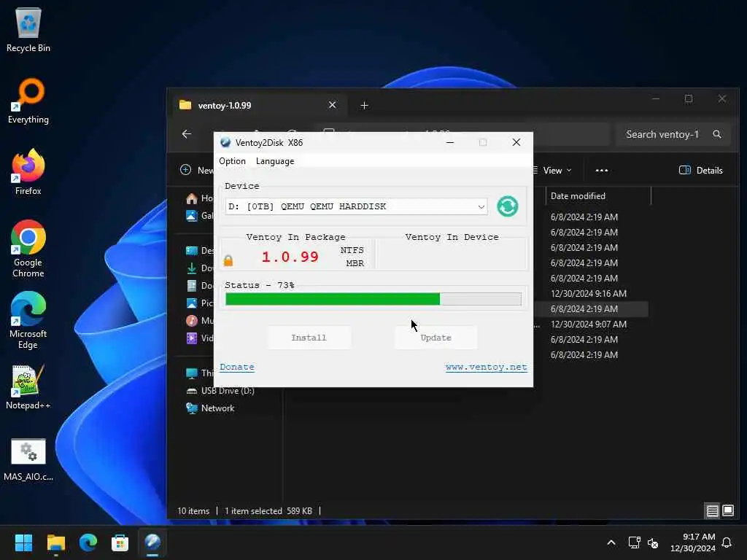This screenshot has width=747, height=560.
Task: Click the Search ventoy-1 field in Explorer
Action: 673,134
